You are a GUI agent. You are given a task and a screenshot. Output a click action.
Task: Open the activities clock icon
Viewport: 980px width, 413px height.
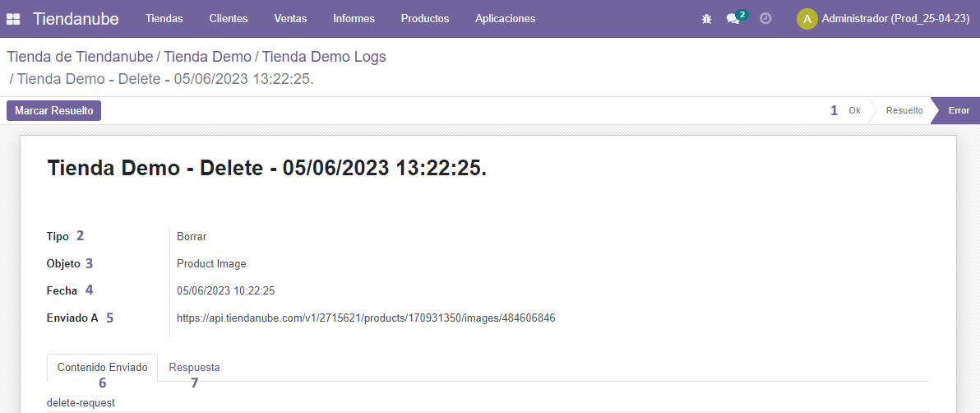765,18
